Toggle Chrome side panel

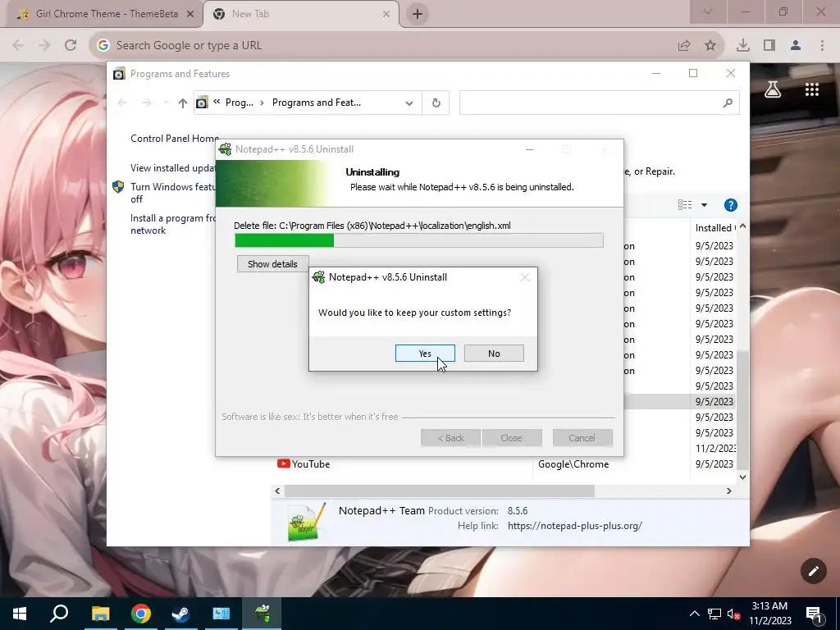pyautogui.click(x=769, y=46)
